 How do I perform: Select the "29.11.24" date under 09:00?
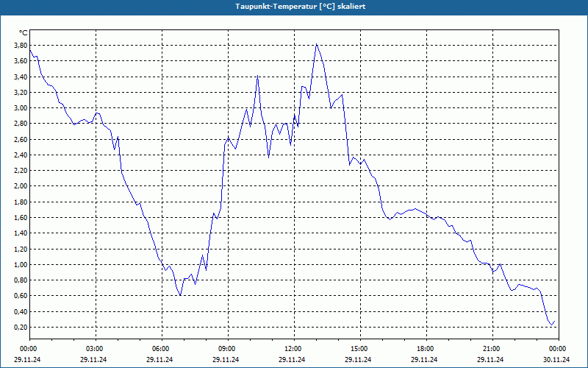[x=226, y=359]
